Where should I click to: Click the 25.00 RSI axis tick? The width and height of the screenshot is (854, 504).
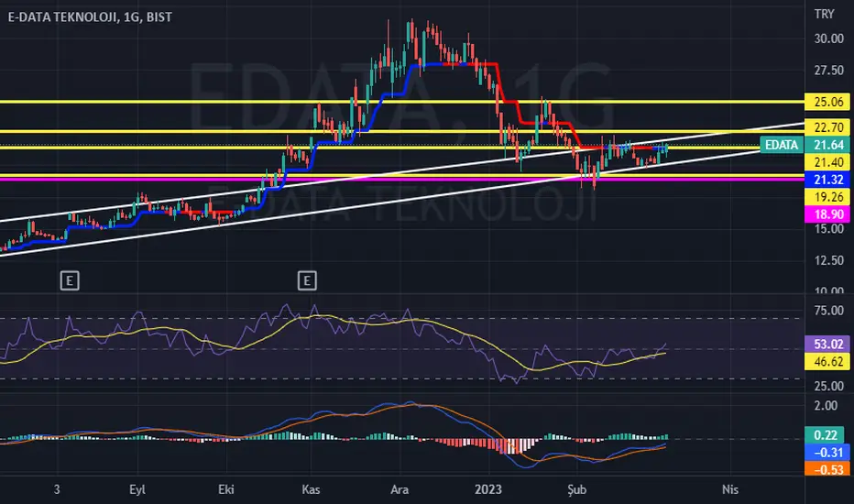coord(829,386)
